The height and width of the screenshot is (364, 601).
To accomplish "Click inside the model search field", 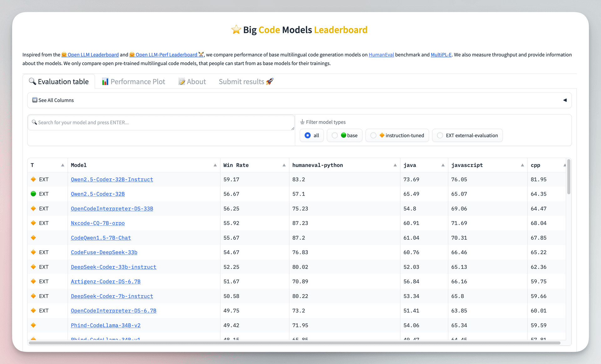I will point(157,122).
